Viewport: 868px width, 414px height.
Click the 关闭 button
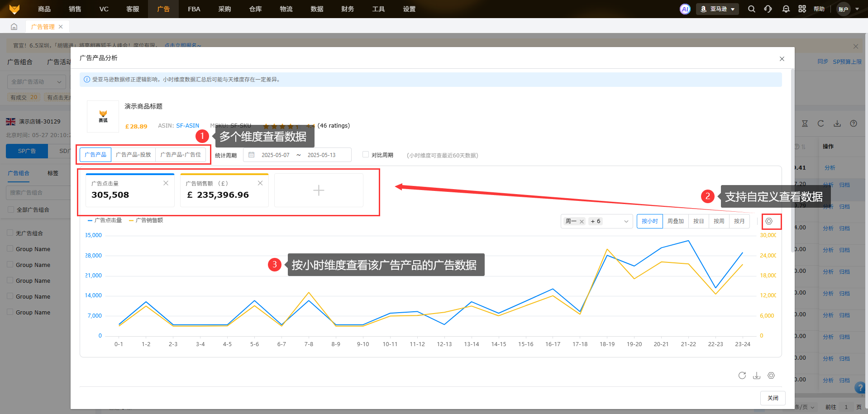(x=773, y=398)
